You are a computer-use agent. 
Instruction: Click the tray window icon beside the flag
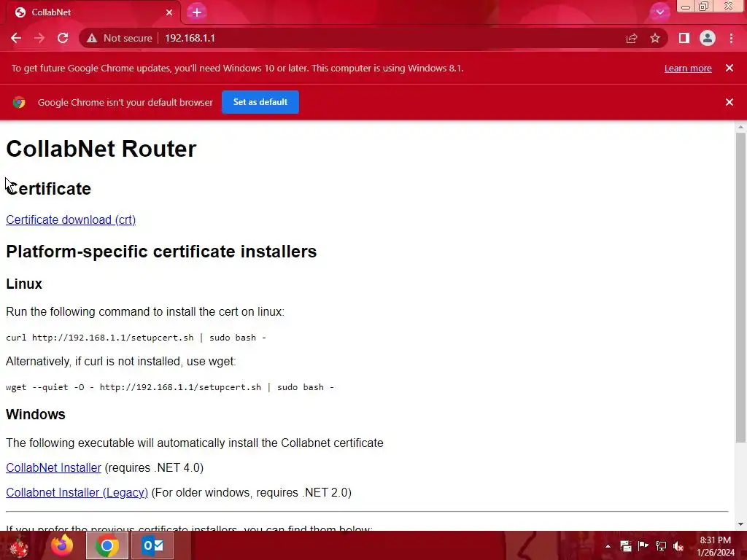point(625,545)
